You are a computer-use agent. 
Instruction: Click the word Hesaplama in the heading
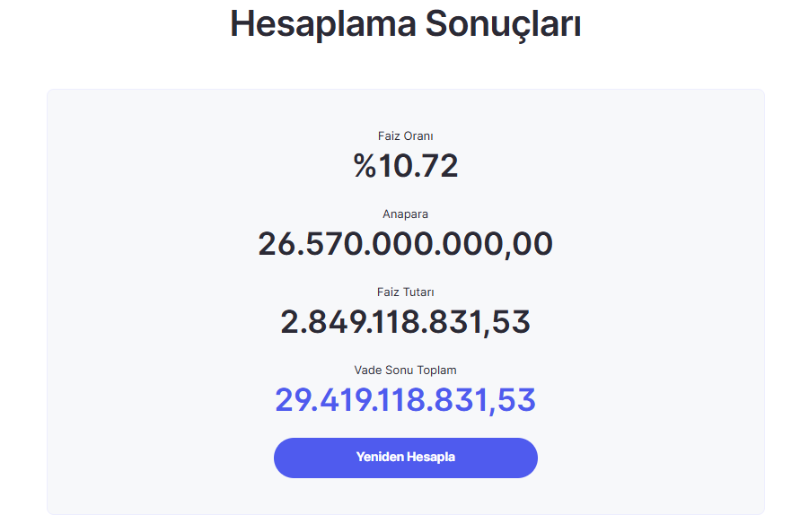pyautogui.click(x=322, y=24)
